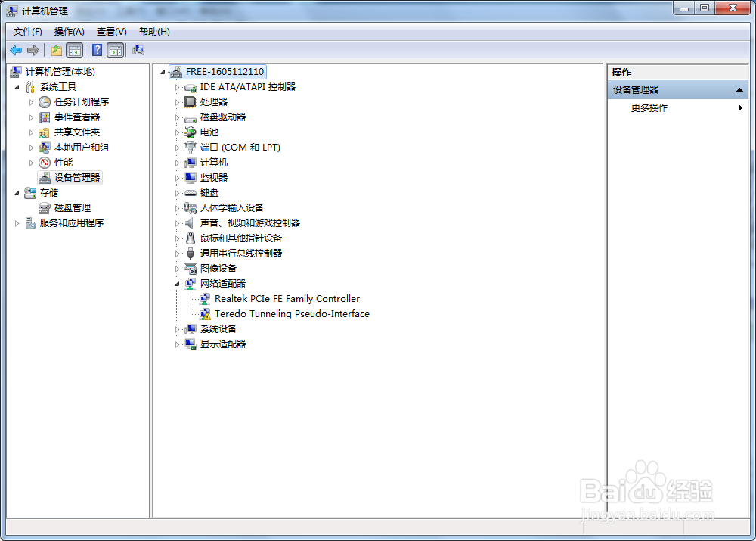Collapse the 存储 tree node
Image resolution: width=756 pixels, height=541 pixels.
pos(17,193)
